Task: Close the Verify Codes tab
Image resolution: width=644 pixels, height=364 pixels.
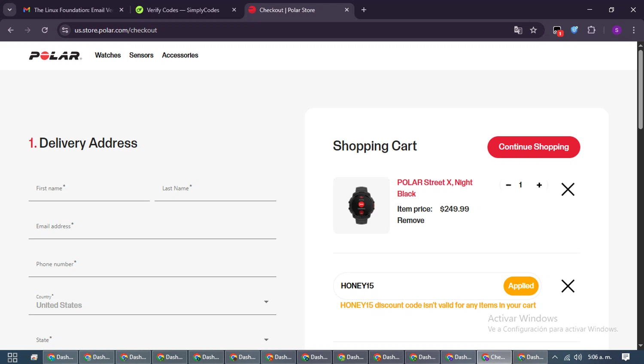Action: point(234,10)
